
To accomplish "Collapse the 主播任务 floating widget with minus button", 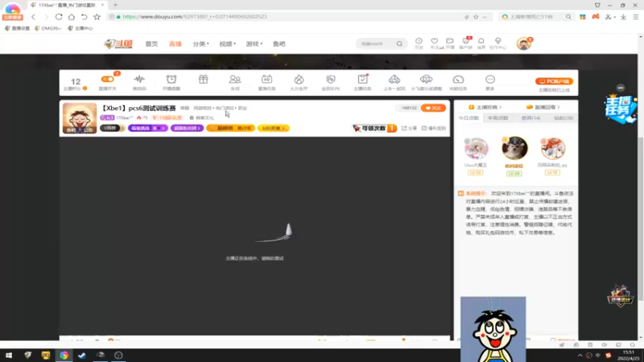I will pyautogui.click(x=621, y=88).
